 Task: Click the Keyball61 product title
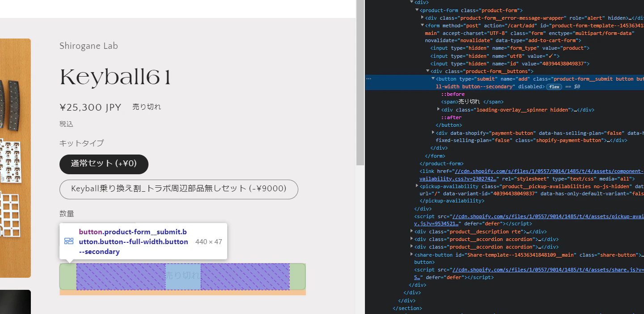coord(115,77)
